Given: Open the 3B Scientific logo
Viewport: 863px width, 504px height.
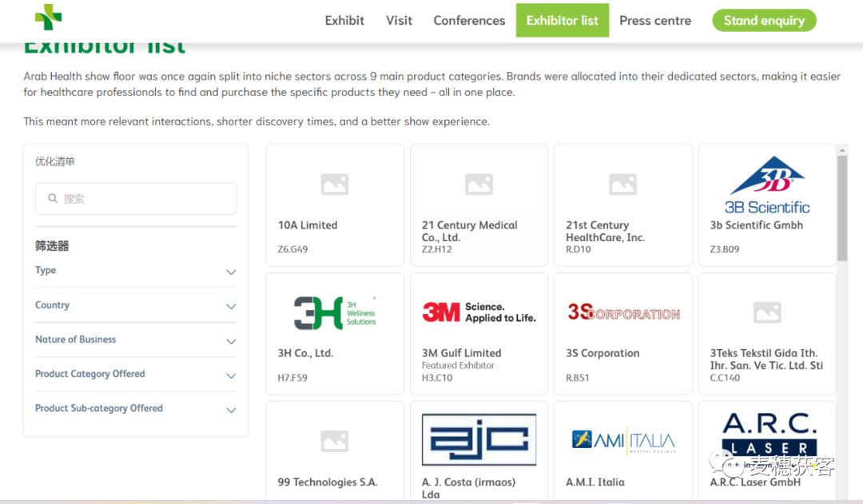Looking at the screenshot, I should click(x=766, y=185).
